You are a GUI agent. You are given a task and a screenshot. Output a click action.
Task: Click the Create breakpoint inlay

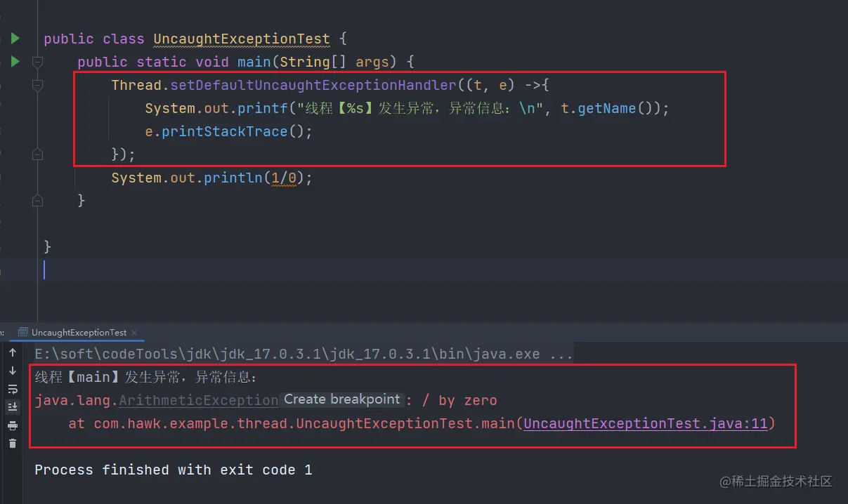pos(341,399)
